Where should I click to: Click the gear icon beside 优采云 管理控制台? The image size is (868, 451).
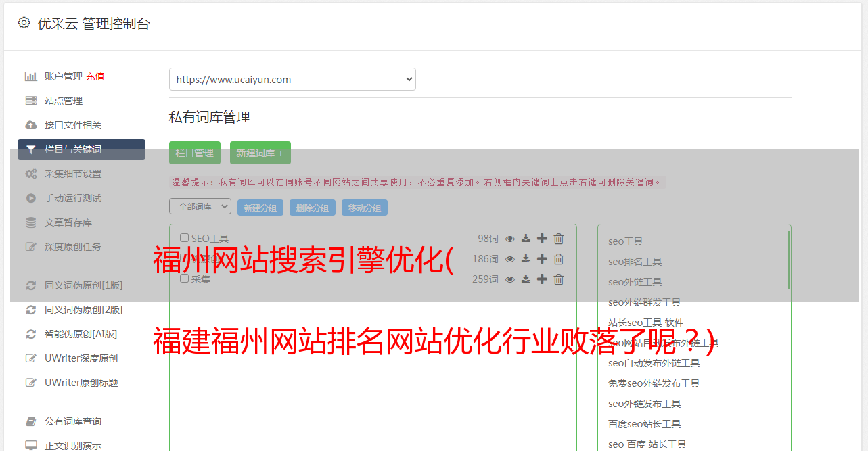pos(24,23)
